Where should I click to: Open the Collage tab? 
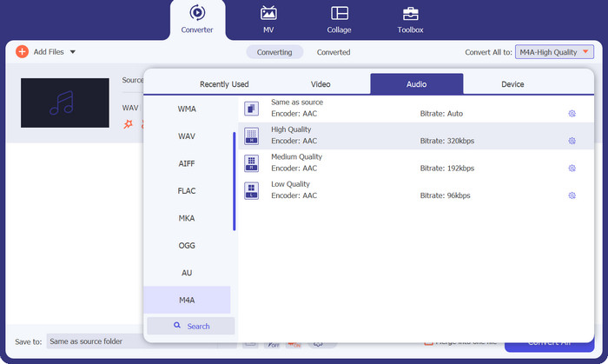pos(339,19)
